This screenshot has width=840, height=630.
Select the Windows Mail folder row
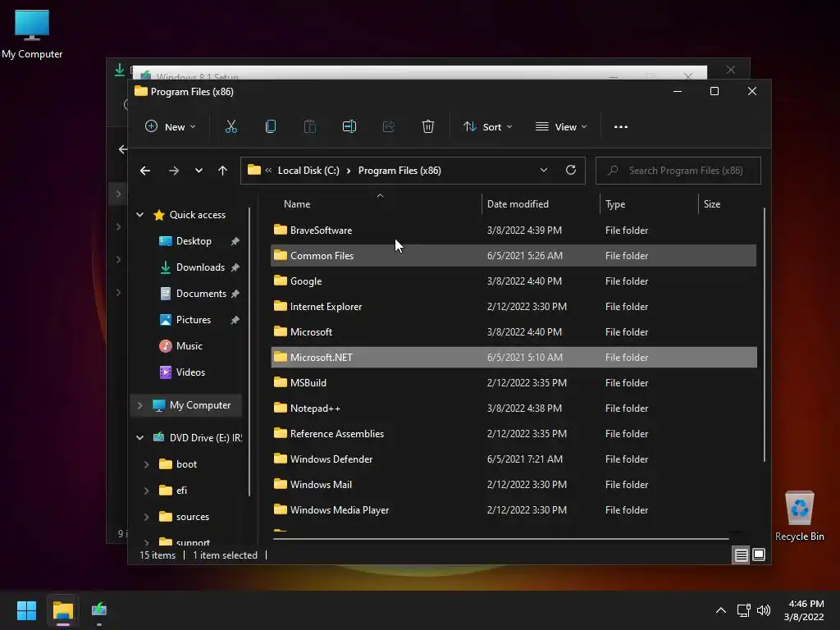click(514, 484)
